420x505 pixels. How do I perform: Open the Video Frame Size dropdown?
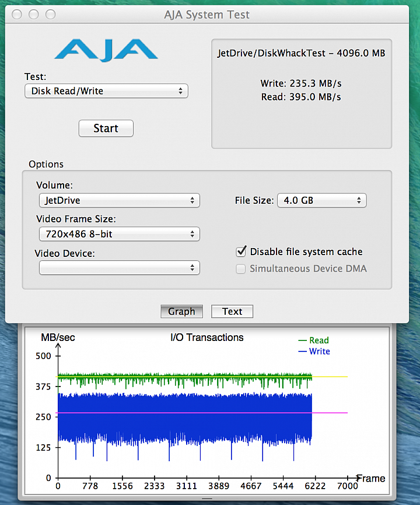tap(120, 234)
